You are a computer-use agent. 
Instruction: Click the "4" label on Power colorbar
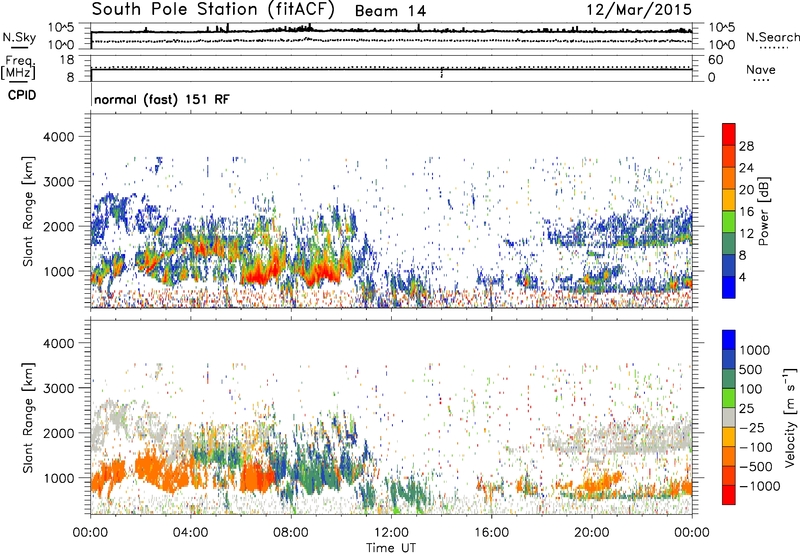743,277
